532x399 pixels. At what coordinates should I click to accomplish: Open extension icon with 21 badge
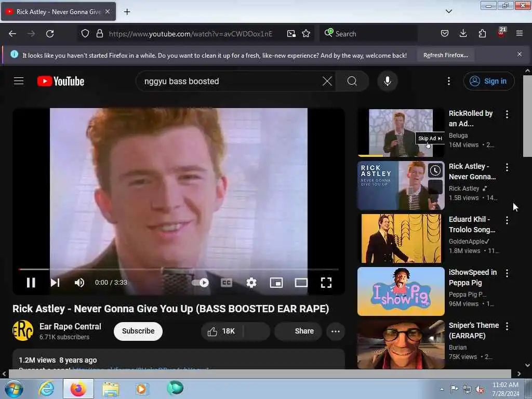501,32
